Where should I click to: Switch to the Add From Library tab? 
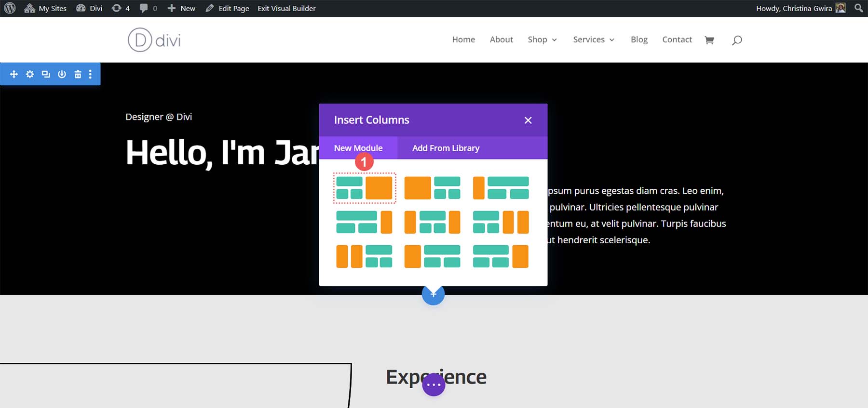[x=446, y=148]
